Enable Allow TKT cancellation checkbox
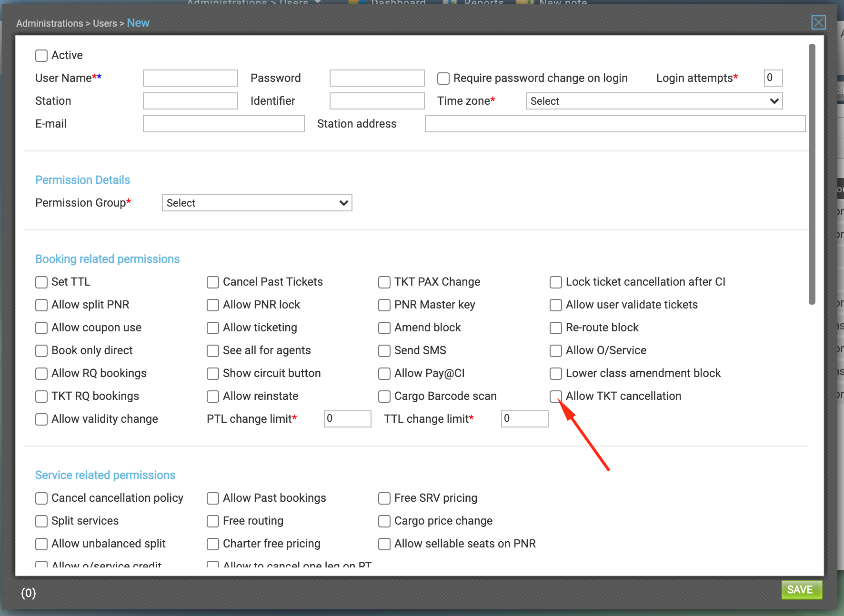Screen dimensions: 844x616 (556, 397)
